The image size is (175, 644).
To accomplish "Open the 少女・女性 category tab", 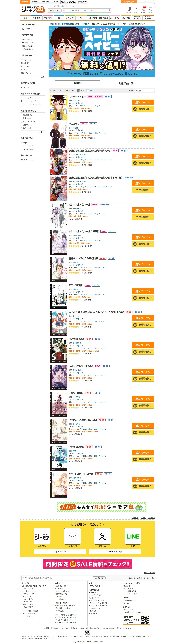I will coord(48,18).
